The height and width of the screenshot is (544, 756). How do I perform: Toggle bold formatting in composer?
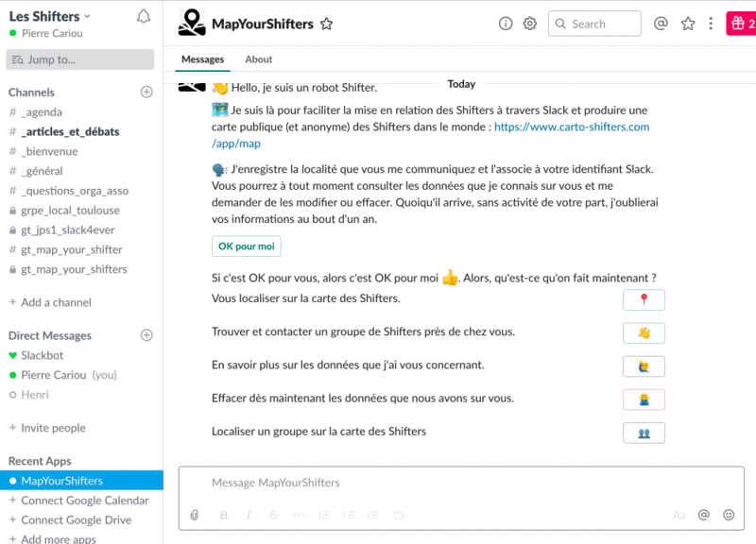pos(224,515)
